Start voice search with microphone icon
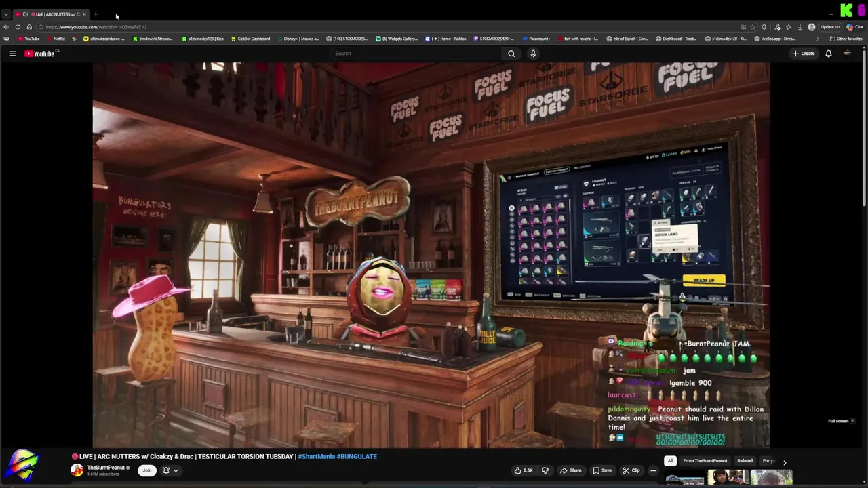This screenshot has height=488, width=868. [533, 54]
